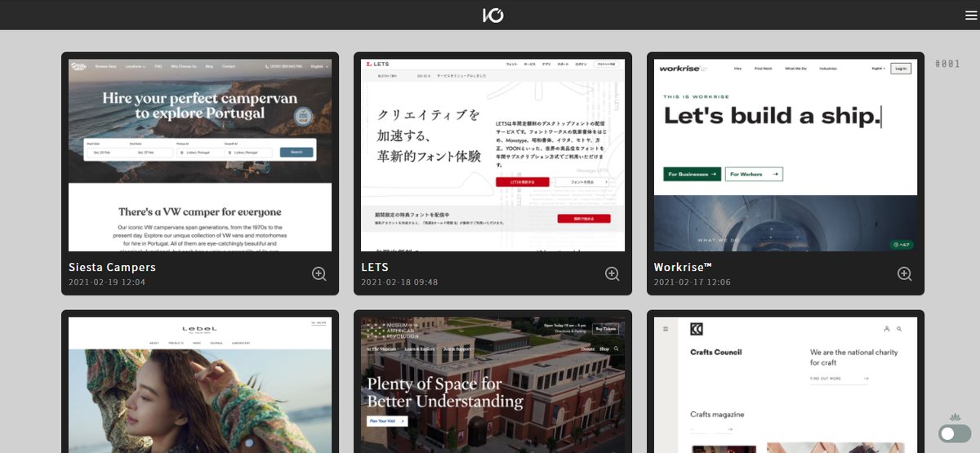
Task: Open Workrise website thumbnail
Action: (x=786, y=155)
